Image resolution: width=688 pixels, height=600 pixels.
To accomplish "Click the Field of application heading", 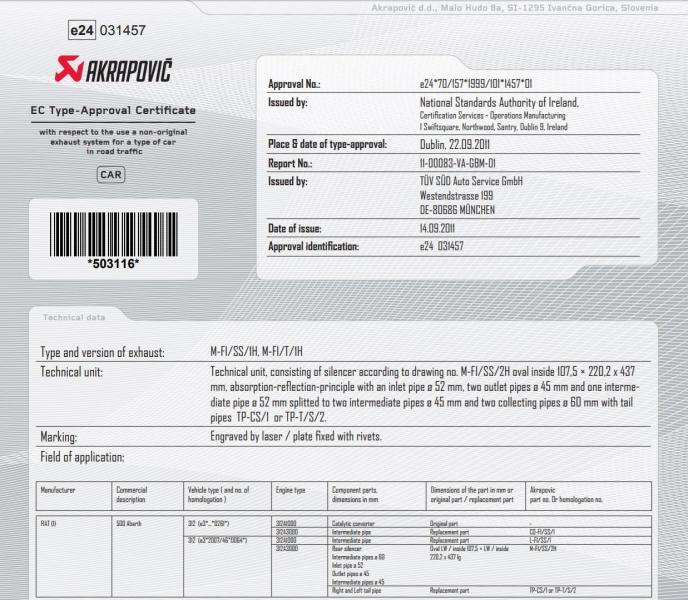I will (x=82, y=457).
